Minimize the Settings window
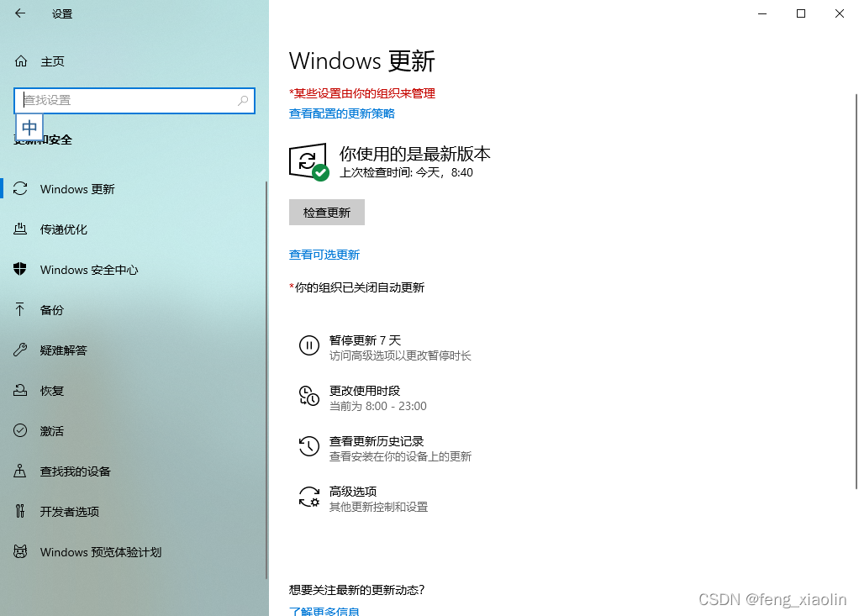Image resolution: width=859 pixels, height=616 pixels. tap(762, 13)
